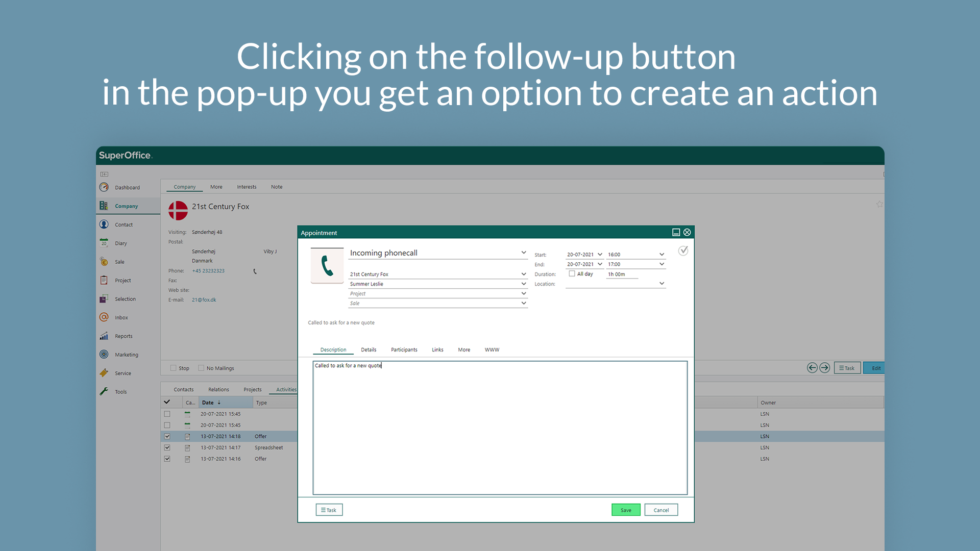
Task: Open the Details tab
Action: (x=369, y=349)
